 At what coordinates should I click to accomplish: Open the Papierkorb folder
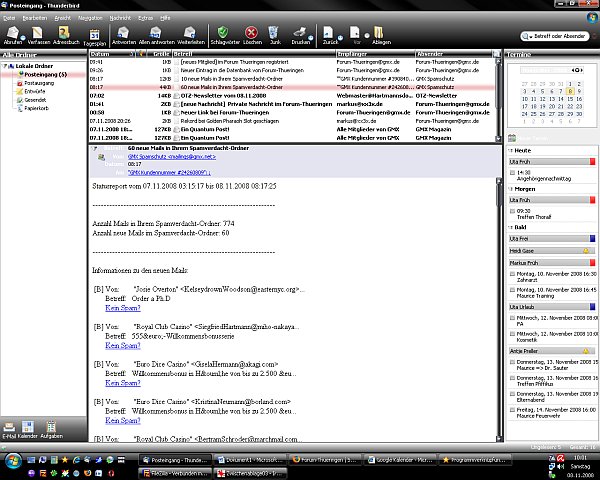pyautogui.click(x=36, y=108)
